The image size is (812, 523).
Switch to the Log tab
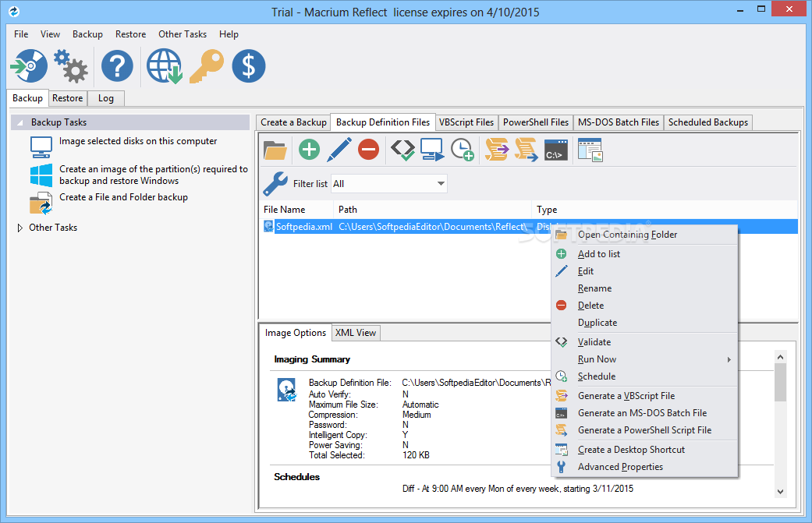click(x=105, y=98)
